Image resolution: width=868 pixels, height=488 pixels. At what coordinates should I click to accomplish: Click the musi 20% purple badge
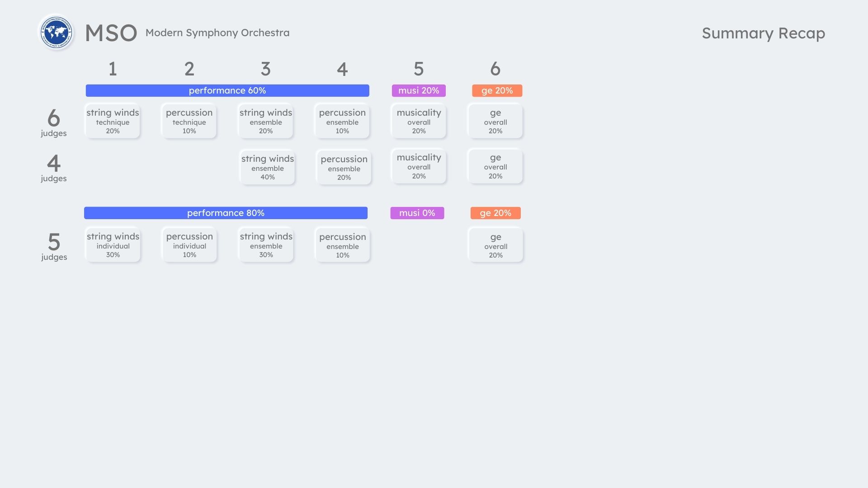(419, 90)
